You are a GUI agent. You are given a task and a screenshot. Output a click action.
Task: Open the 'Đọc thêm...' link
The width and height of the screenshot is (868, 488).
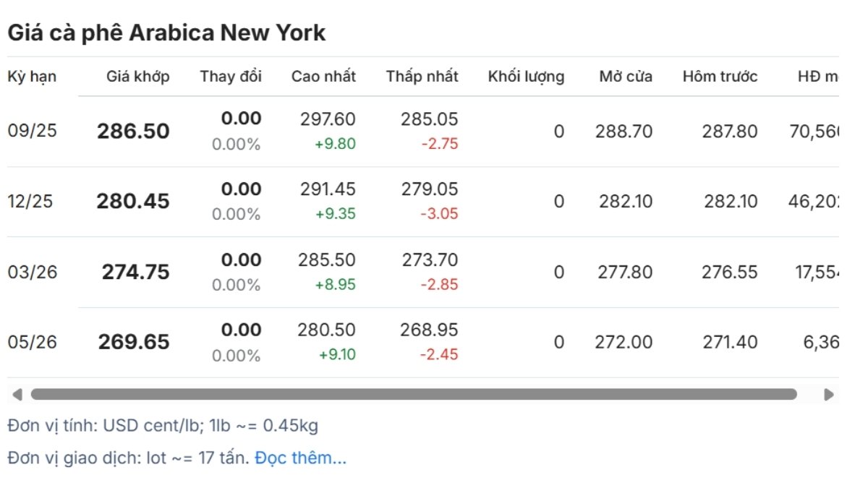(x=301, y=458)
